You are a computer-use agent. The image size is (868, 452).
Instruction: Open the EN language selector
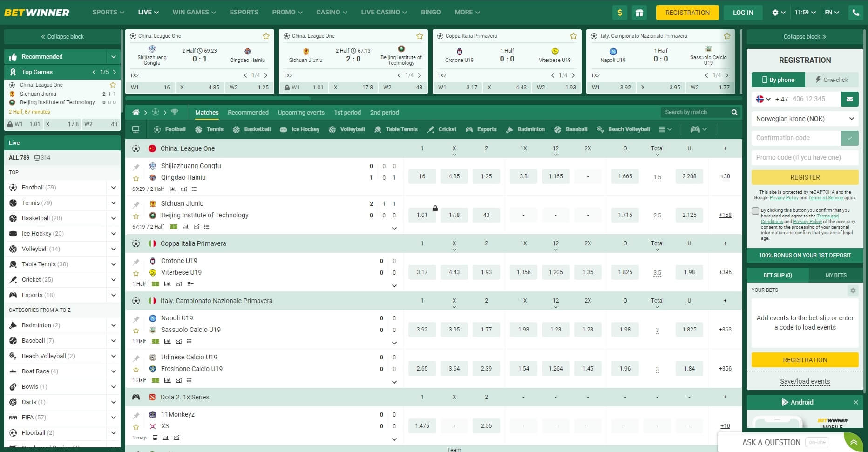click(832, 13)
